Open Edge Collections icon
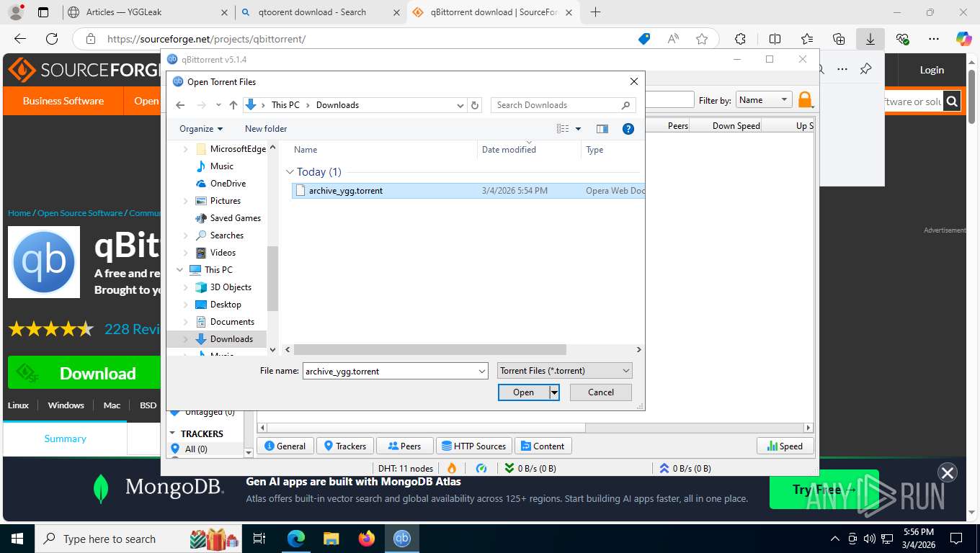Viewport: 980px width, 553px height. click(x=839, y=39)
